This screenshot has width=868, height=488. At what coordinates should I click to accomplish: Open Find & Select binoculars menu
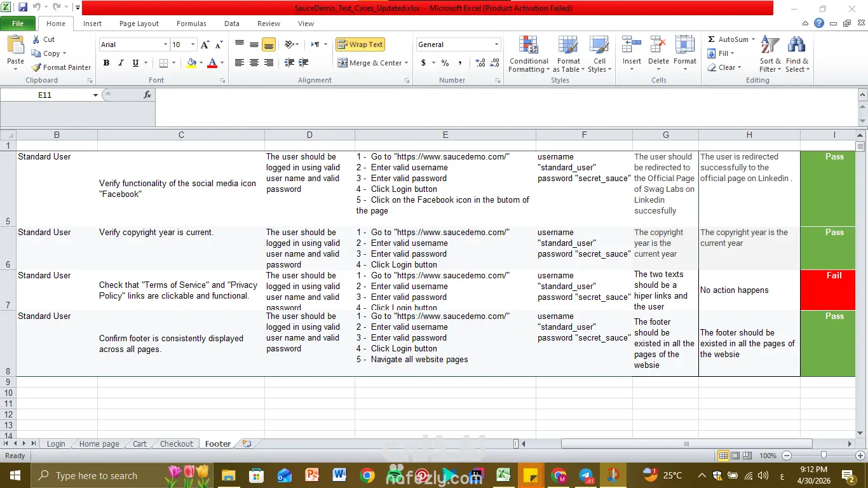[x=797, y=54]
